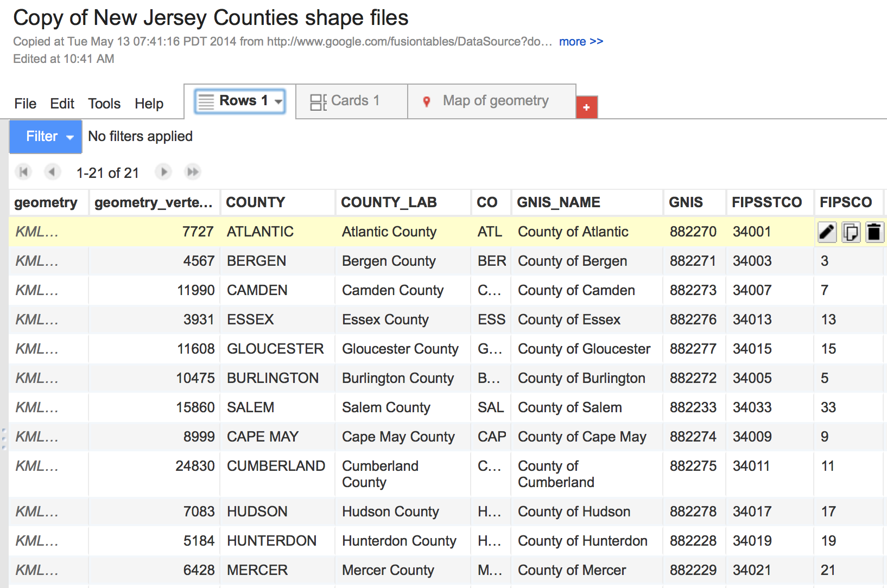This screenshot has height=588, width=887.
Task: Select the GLOUCESTER county cell
Action: click(277, 349)
